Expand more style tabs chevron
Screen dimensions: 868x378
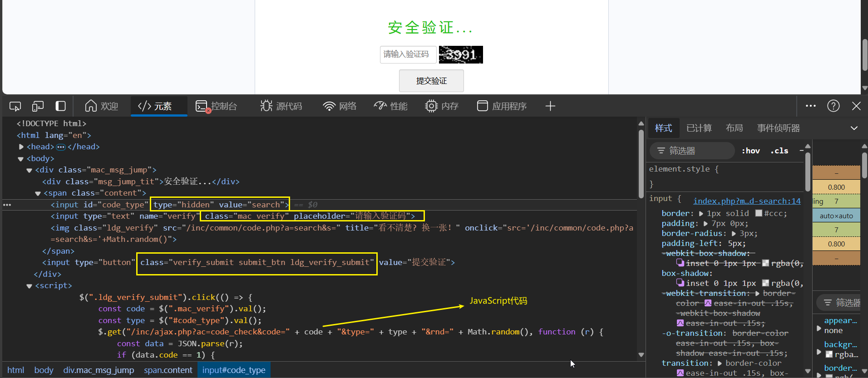[x=853, y=128]
